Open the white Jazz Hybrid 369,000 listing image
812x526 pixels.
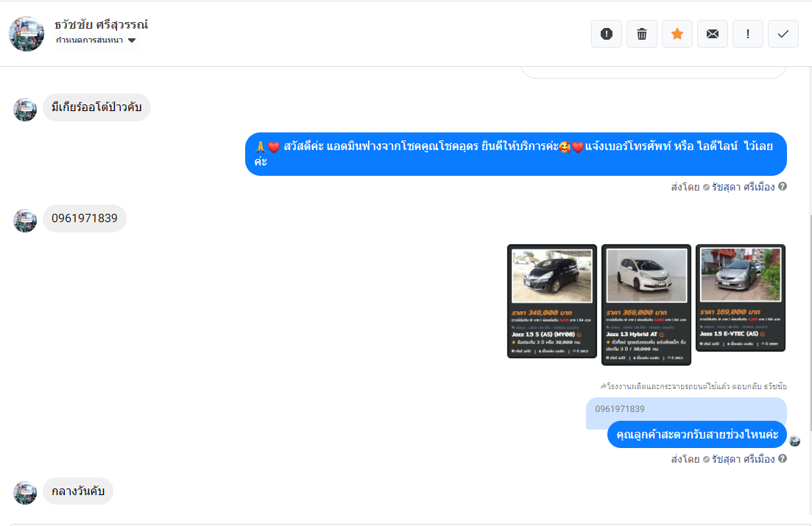(646, 305)
